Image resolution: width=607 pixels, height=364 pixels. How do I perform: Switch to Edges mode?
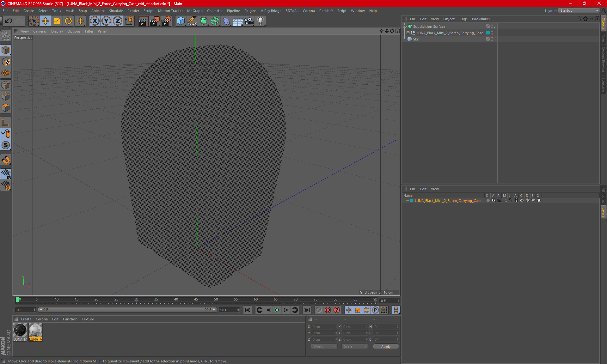click(6, 96)
